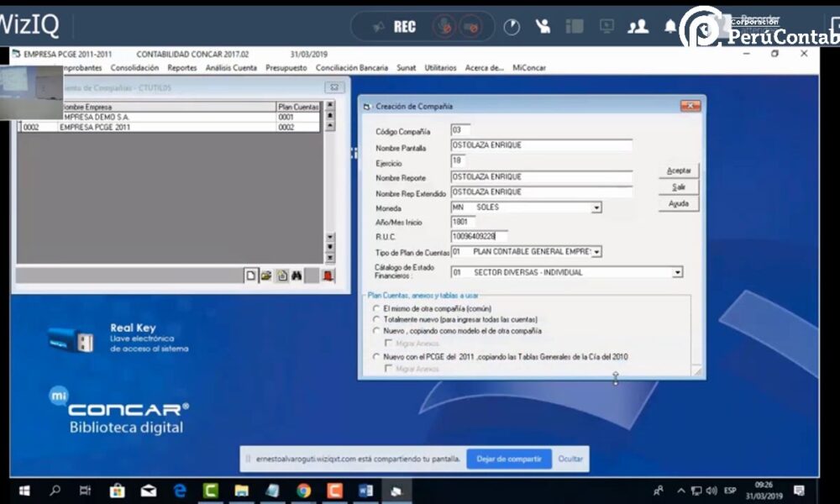Image resolution: width=840 pixels, height=504 pixels.
Task: Open the Utilitarios menu
Action: tap(440, 68)
